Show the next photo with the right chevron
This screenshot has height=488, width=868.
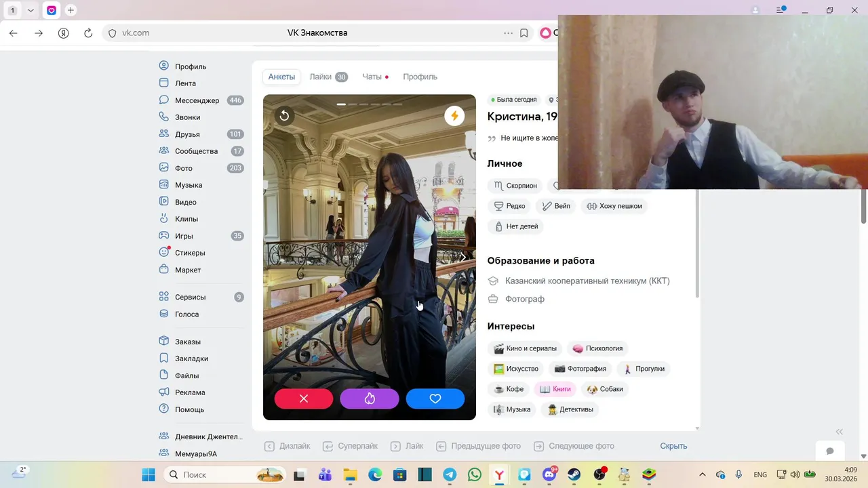point(463,257)
